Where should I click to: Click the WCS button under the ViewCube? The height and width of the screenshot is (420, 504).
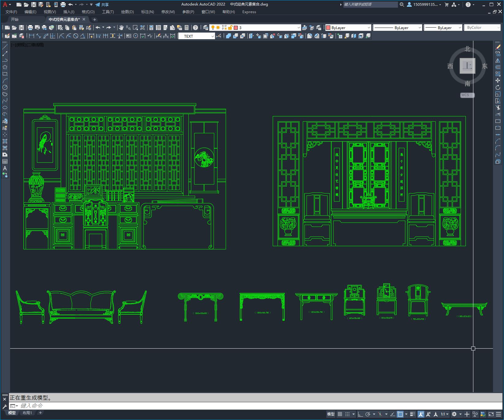(x=467, y=95)
